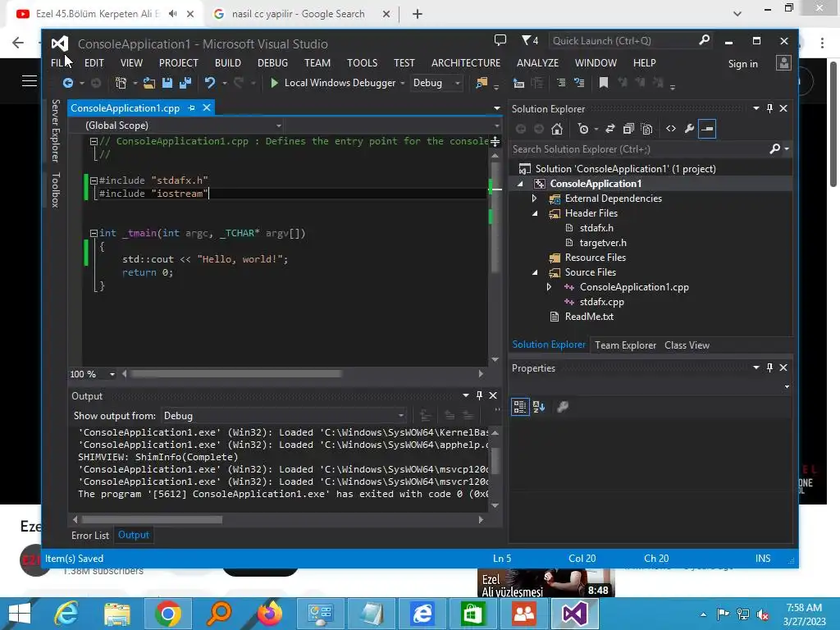The image size is (840, 630).
Task: Open the Toolbox side tab
Action: pos(56,189)
